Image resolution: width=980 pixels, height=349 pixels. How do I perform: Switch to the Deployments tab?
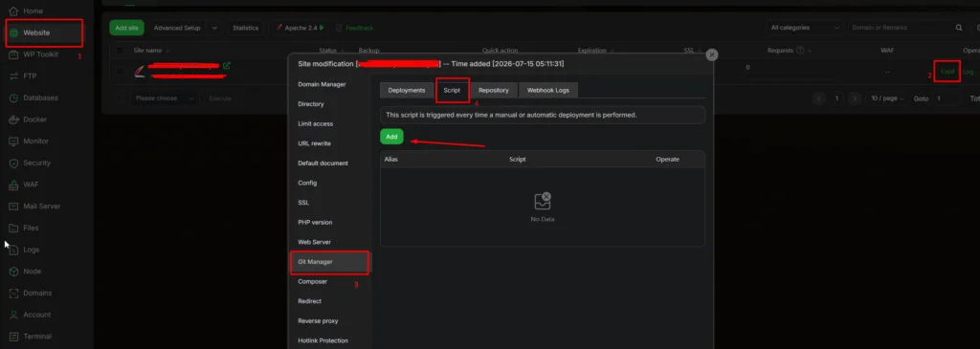(x=407, y=90)
